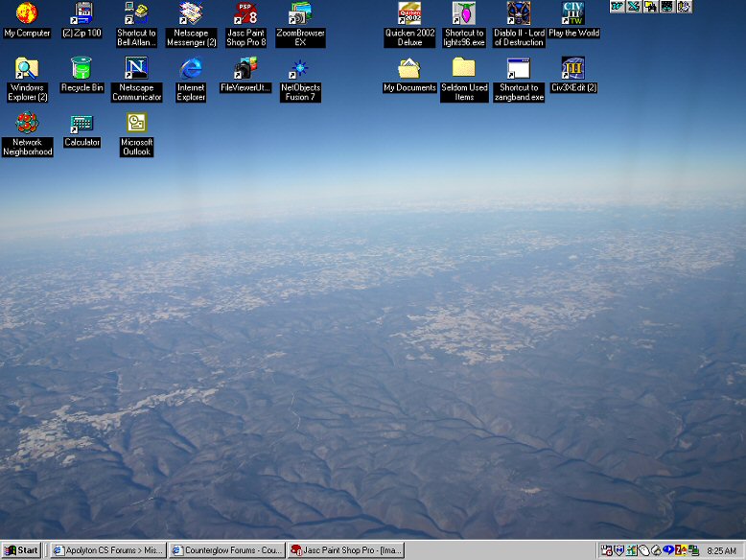Launch Diablo II Lord of Destruction shortcut
This screenshot has height=560, width=746.
point(519,13)
